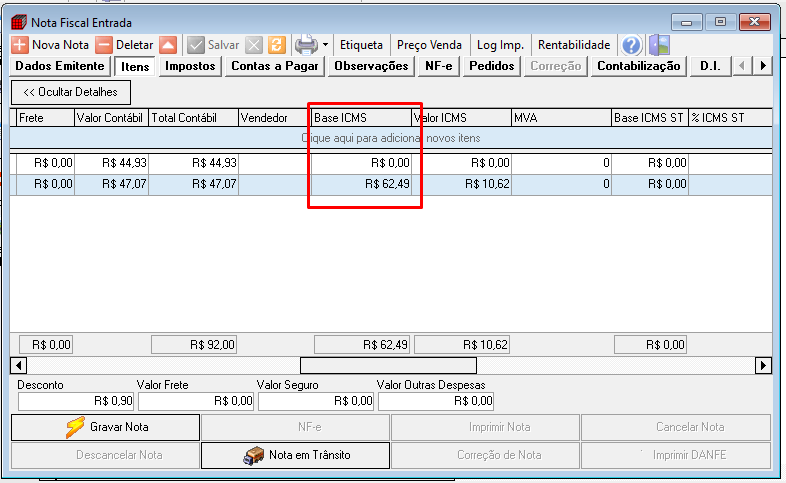Click the red up-arrow toolbar icon
Image resolution: width=786 pixels, height=483 pixels.
pos(168,45)
